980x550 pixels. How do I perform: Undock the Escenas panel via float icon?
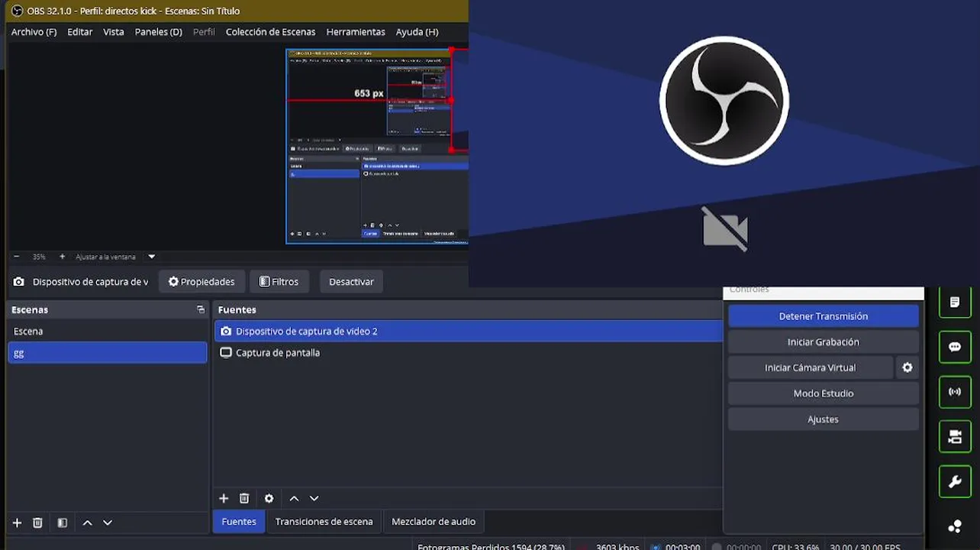(201, 309)
